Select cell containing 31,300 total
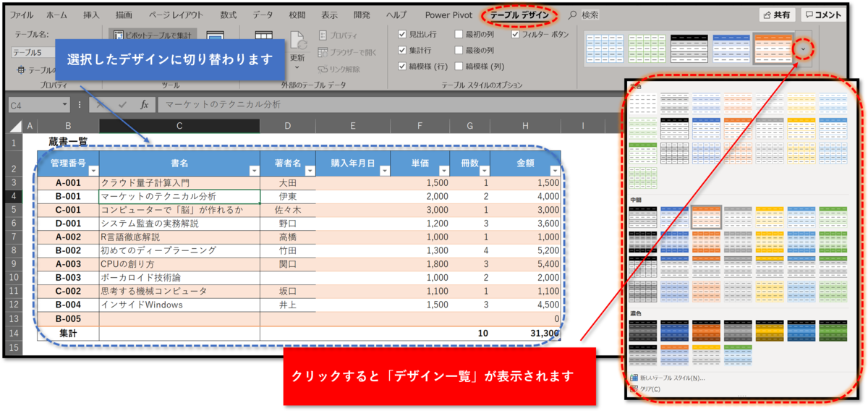Screen dimensions: 868x411 (x=526, y=334)
